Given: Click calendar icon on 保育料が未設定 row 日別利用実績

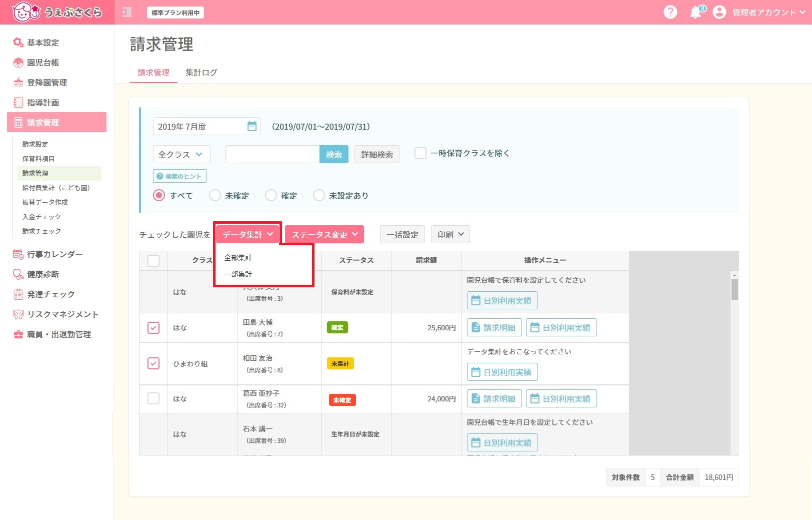Looking at the screenshot, I should pyautogui.click(x=476, y=301).
